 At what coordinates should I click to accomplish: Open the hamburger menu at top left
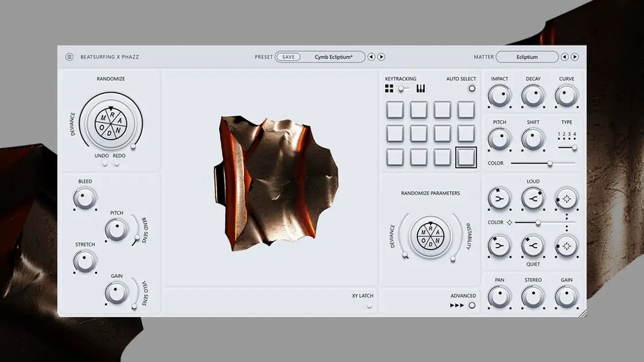(x=69, y=57)
